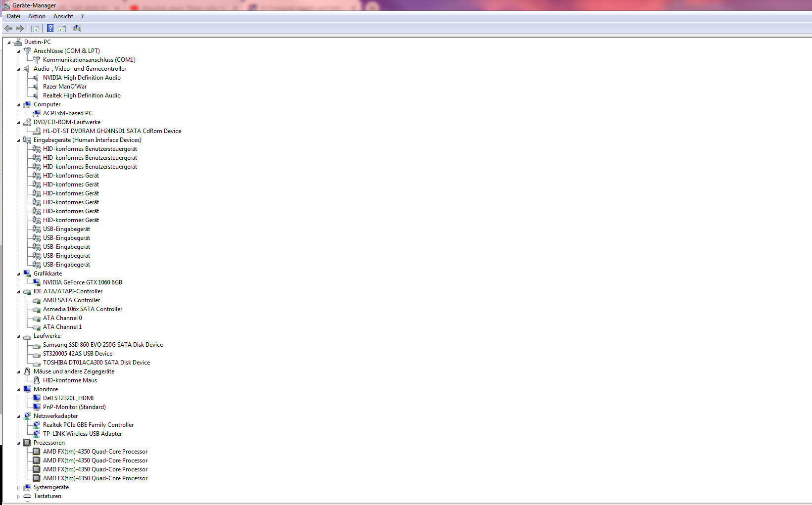Image resolution: width=812 pixels, height=505 pixels.
Task: Click the show/hide console tree icon
Action: 35,28
